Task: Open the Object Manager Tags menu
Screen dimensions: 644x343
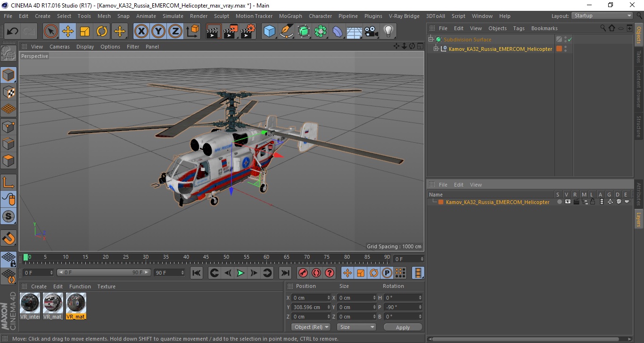Action: [519, 28]
